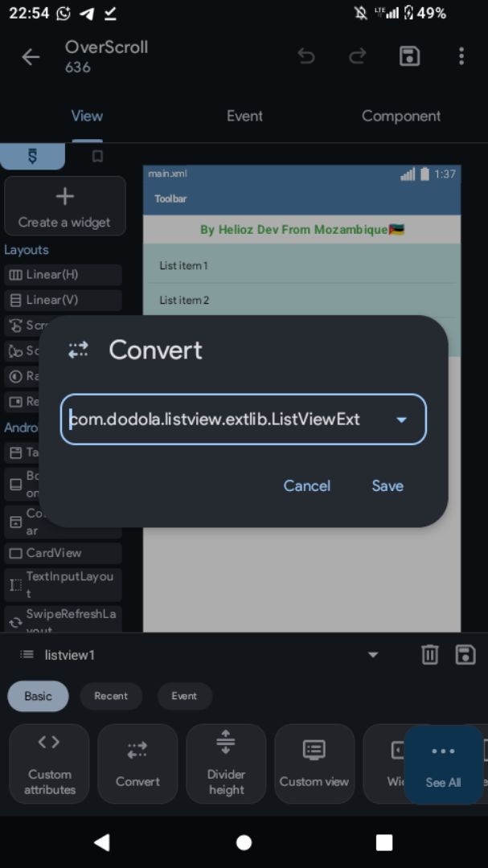Click Save in the Convert dialog
488x868 pixels.
(388, 485)
